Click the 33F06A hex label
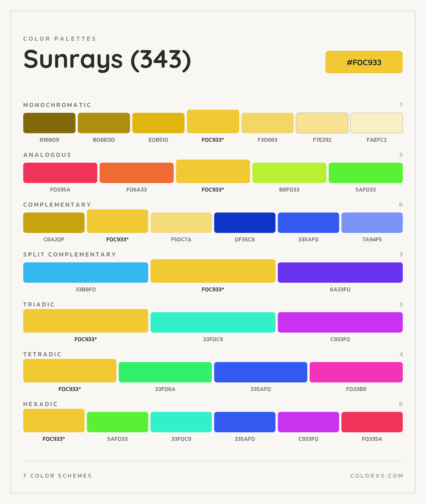This screenshot has width=426, height=504. pyautogui.click(x=165, y=389)
